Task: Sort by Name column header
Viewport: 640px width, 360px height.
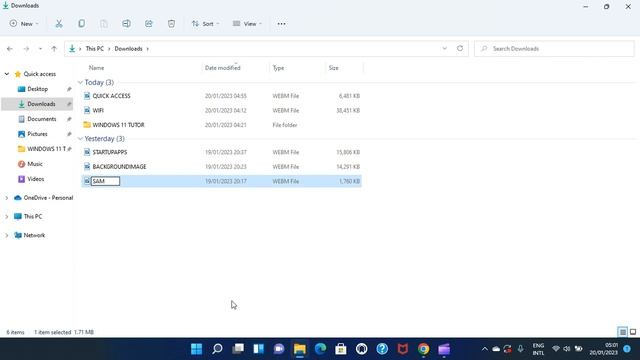Action: click(96, 68)
